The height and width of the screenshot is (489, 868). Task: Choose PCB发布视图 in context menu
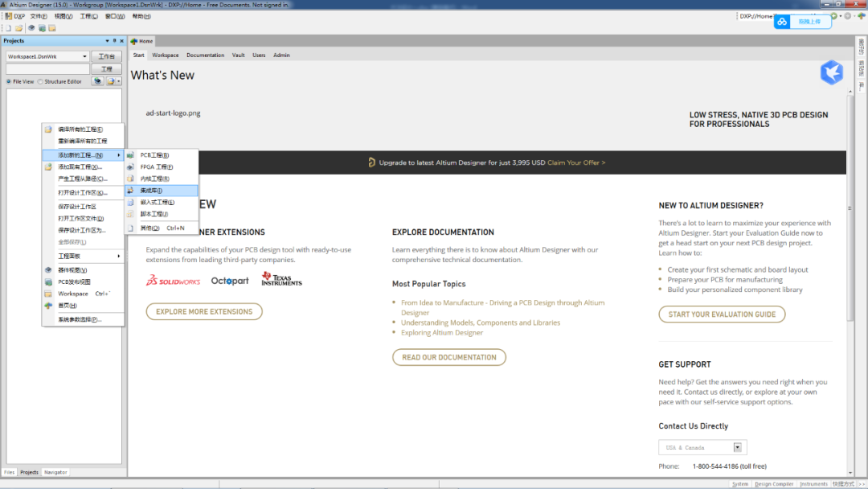[x=83, y=281]
